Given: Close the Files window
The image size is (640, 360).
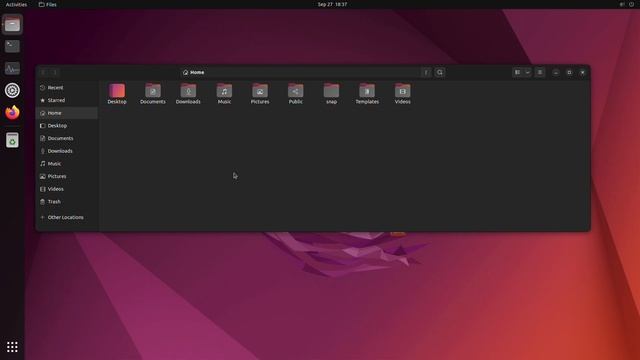Looking at the screenshot, I should pos(582,73).
